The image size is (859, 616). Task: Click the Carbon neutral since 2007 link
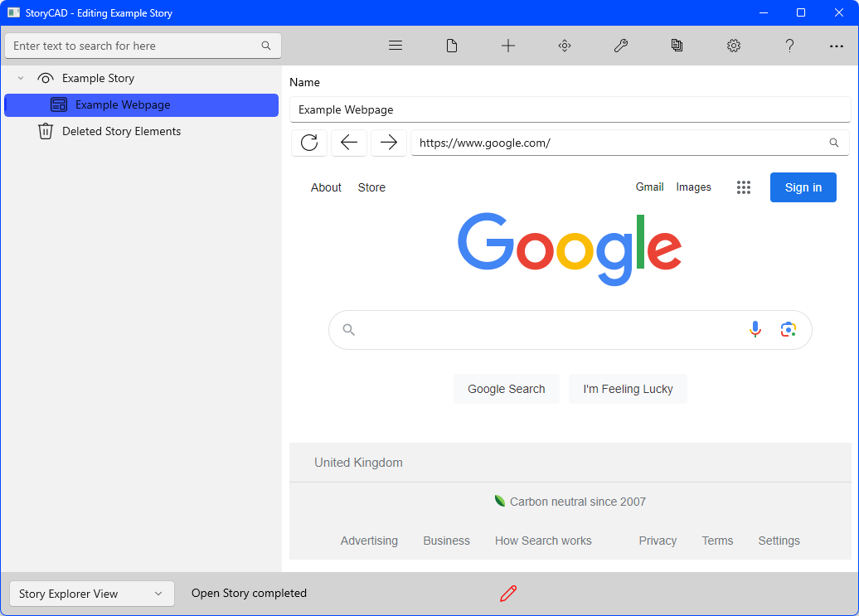coord(570,502)
